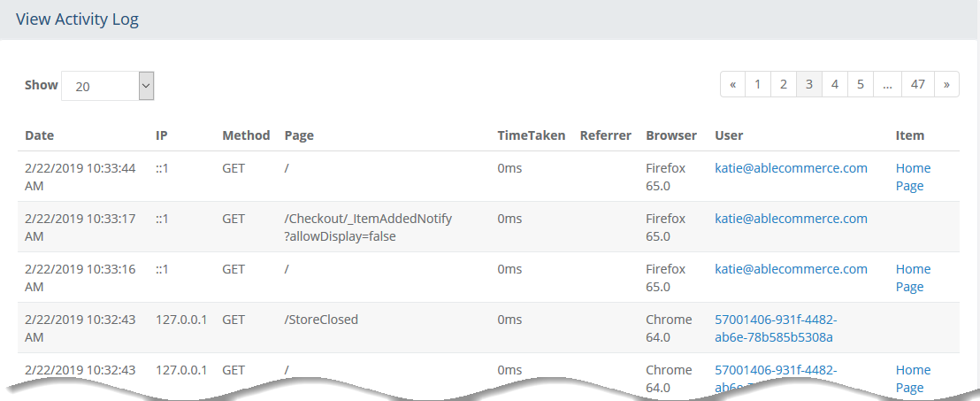The width and height of the screenshot is (980, 401).
Task: Open Home Page item on 10:33:16 row
Action: pyautogui.click(x=913, y=278)
